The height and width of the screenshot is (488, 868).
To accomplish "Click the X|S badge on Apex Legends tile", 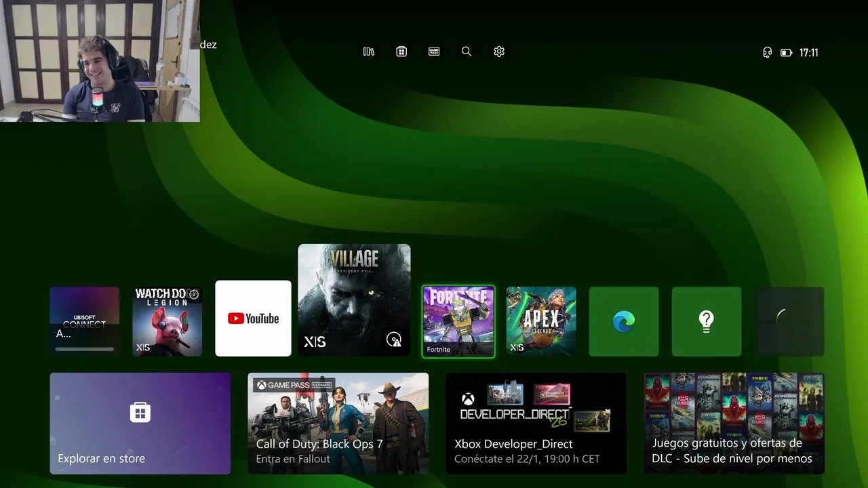I will pyautogui.click(x=517, y=348).
